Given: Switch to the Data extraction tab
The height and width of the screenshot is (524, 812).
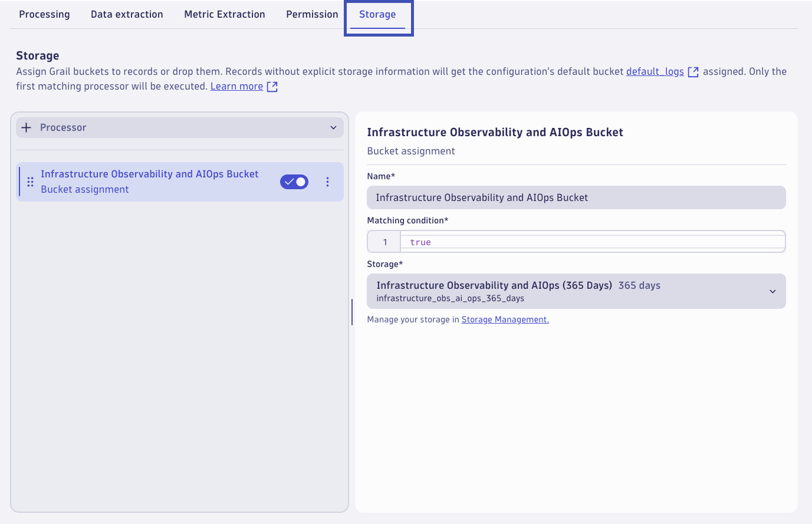Looking at the screenshot, I should pyautogui.click(x=127, y=14).
